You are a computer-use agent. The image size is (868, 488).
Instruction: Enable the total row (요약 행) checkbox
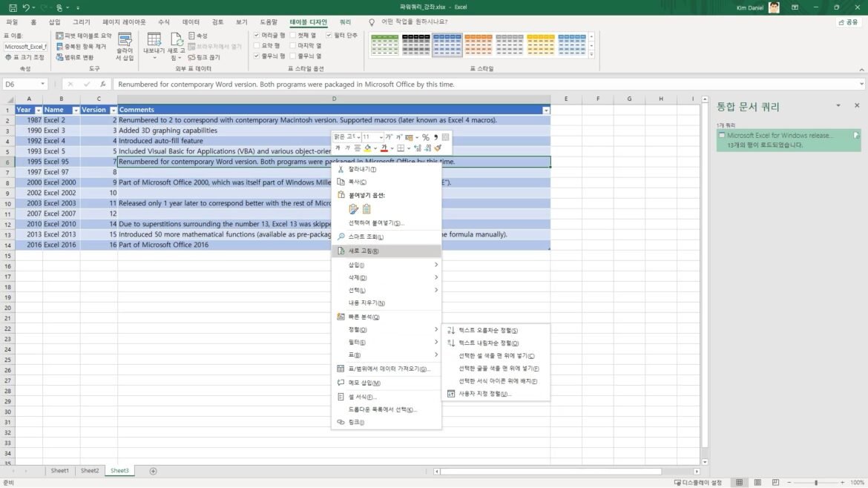[257, 45]
